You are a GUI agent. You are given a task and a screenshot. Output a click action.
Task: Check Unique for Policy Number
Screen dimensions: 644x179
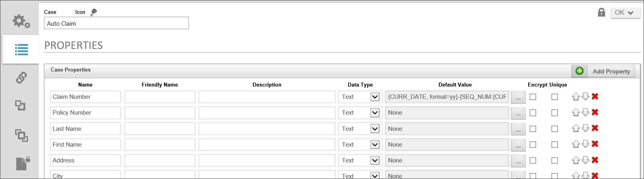[555, 113]
